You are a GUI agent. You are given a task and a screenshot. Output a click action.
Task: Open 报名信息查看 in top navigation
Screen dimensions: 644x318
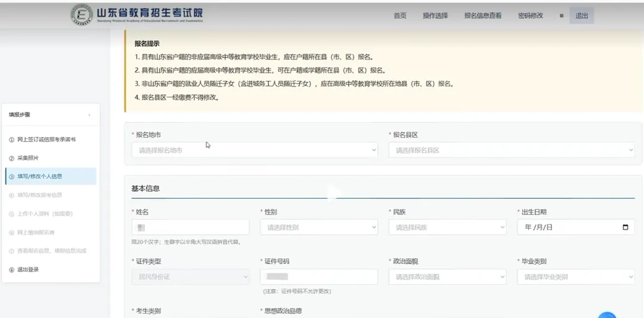coord(483,16)
